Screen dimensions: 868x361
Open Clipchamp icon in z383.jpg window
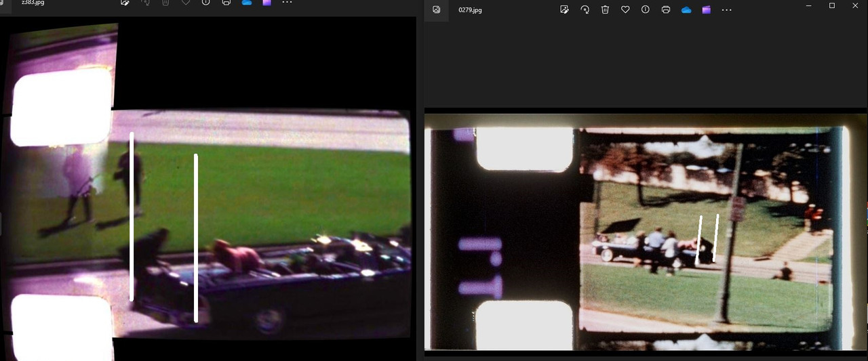coord(267,3)
